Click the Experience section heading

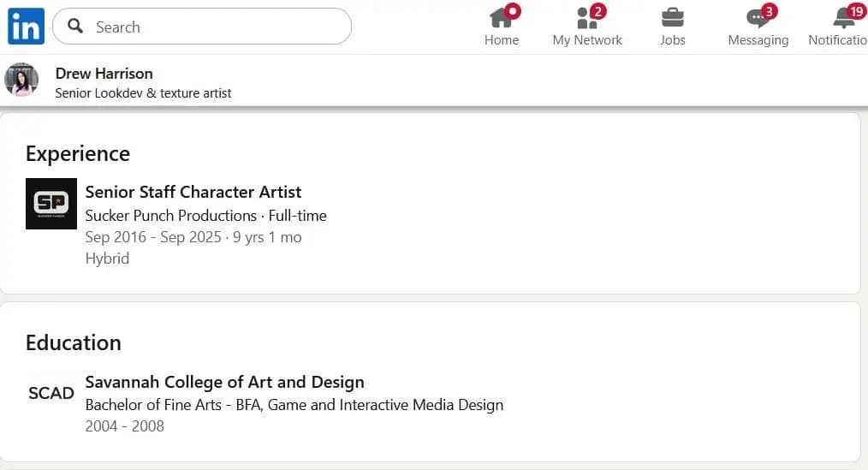(78, 154)
